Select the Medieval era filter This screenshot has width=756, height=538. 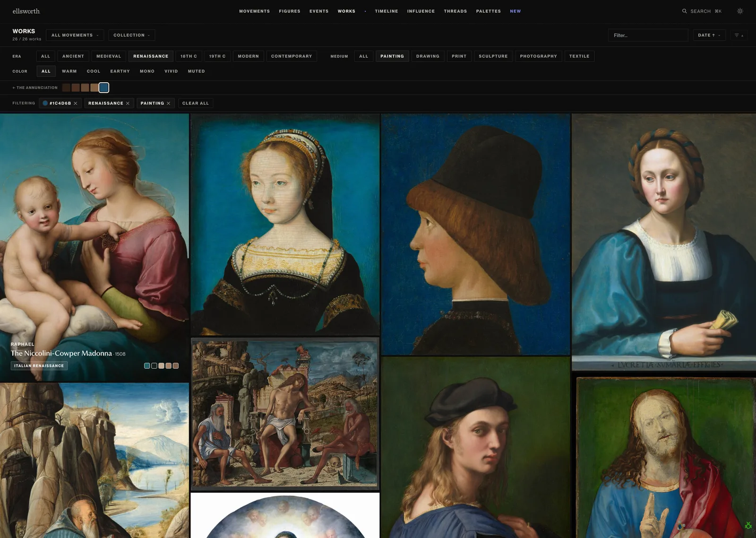click(x=109, y=56)
